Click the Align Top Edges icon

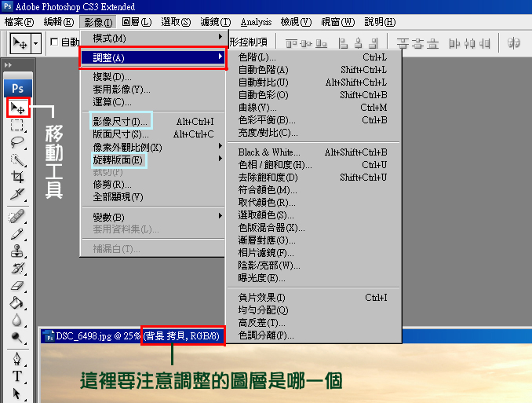(x=291, y=43)
